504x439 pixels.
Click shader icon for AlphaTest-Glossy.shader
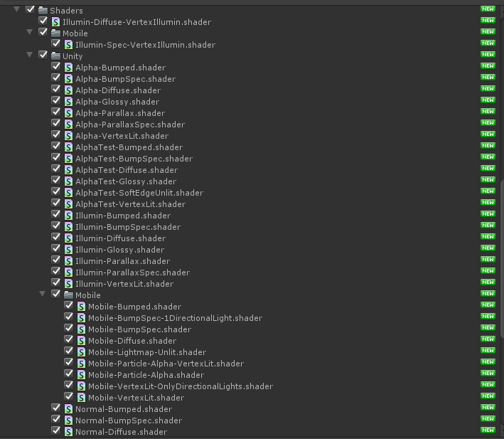click(x=68, y=181)
